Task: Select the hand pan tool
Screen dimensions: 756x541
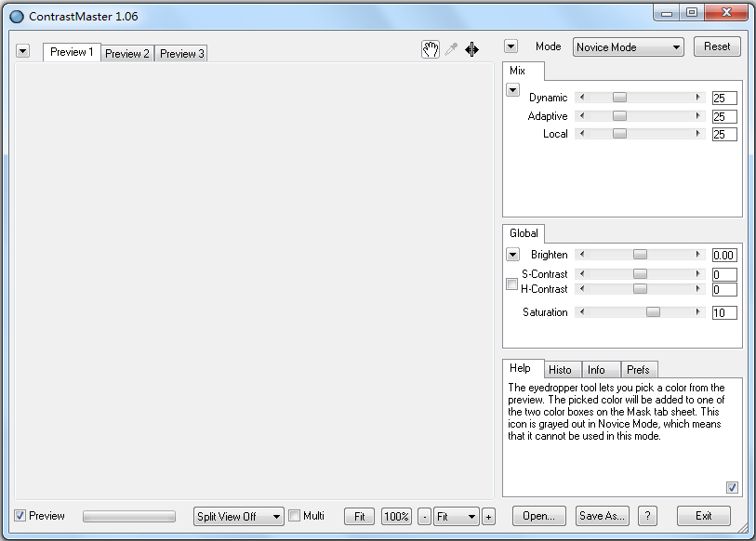Action: tap(430, 49)
